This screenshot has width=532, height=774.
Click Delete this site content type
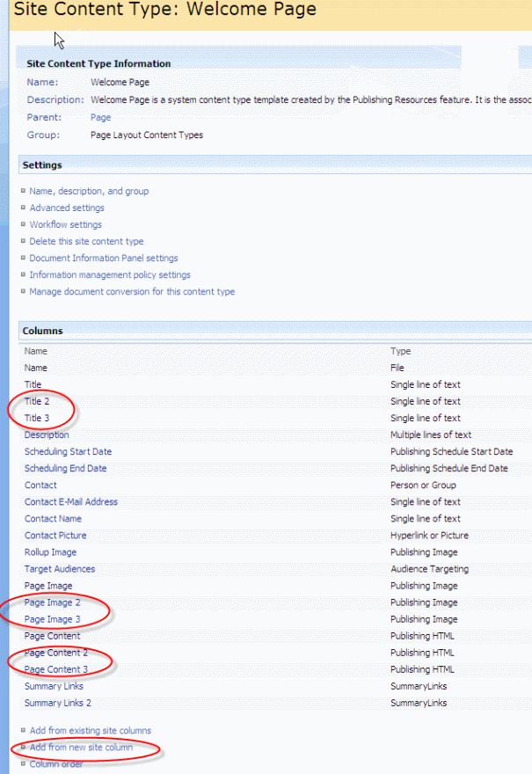point(86,241)
